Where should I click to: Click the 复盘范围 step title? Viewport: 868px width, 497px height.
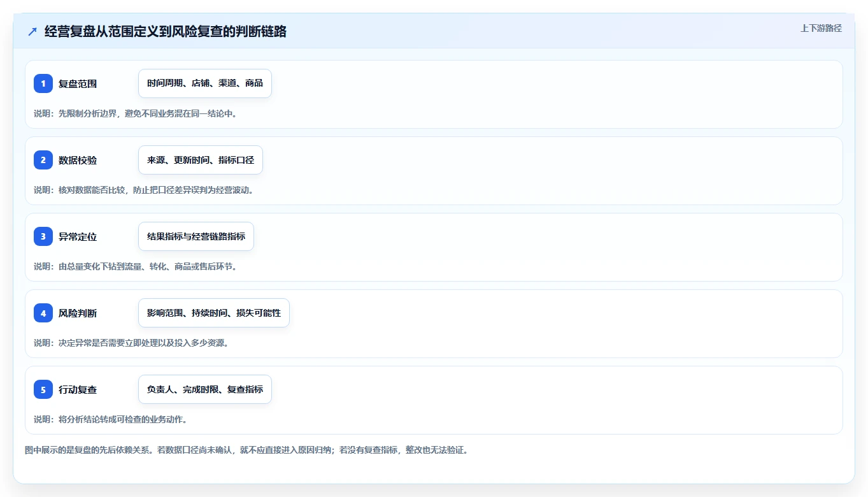point(78,83)
